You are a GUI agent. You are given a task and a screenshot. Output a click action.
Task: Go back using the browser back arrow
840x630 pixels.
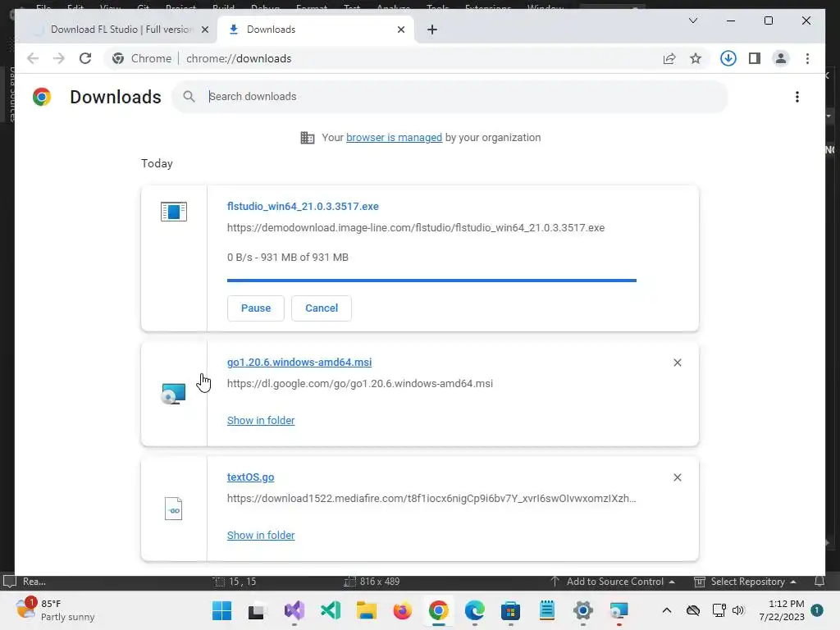(x=33, y=58)
